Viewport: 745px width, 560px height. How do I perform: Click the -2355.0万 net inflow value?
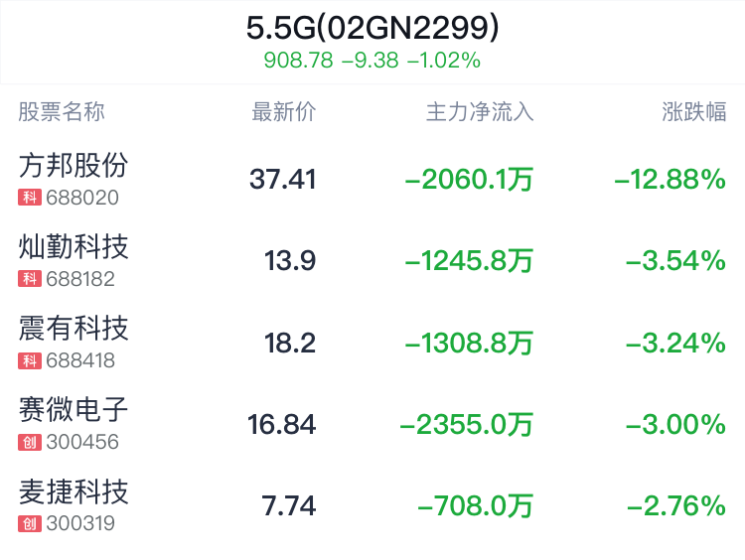pyautogui.click(x=467, y=424)
